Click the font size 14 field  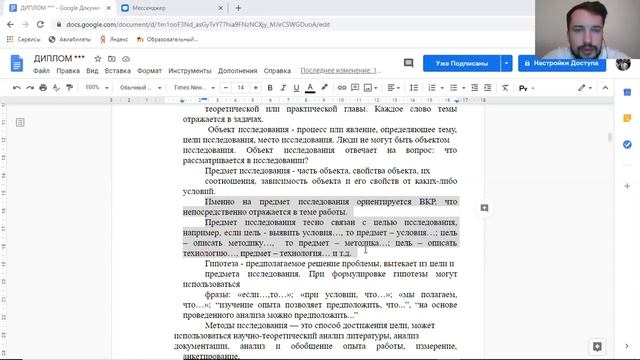click(241, 88)
